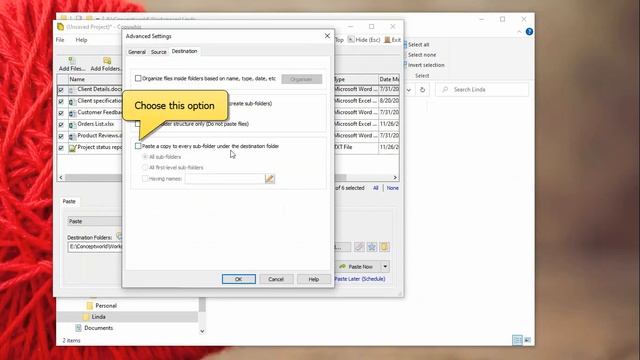Click the star favorites icon near destination folders
Image resolution: width=640 pixels, height=360 pixels.
[x=371, y=247]
